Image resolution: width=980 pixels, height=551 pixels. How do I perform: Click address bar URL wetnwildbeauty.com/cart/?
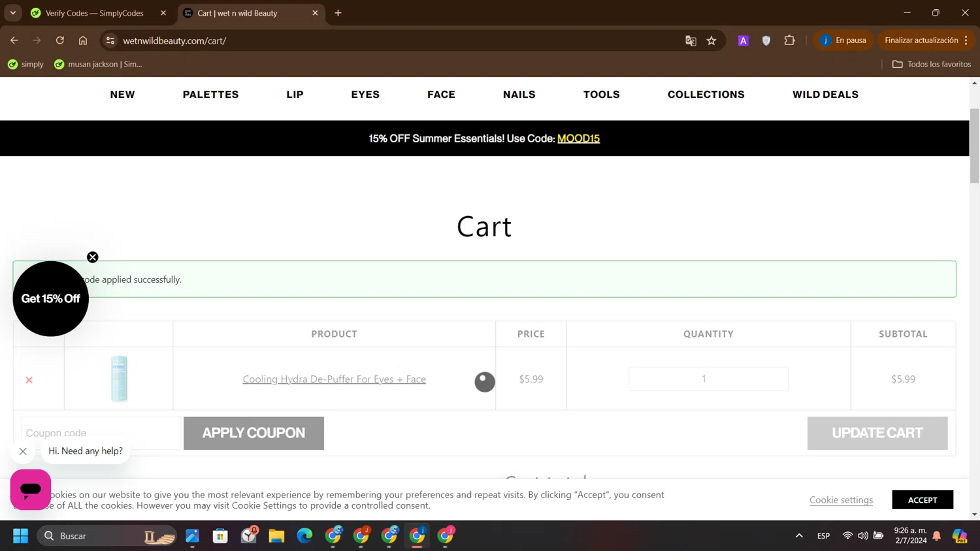(174, 40)
